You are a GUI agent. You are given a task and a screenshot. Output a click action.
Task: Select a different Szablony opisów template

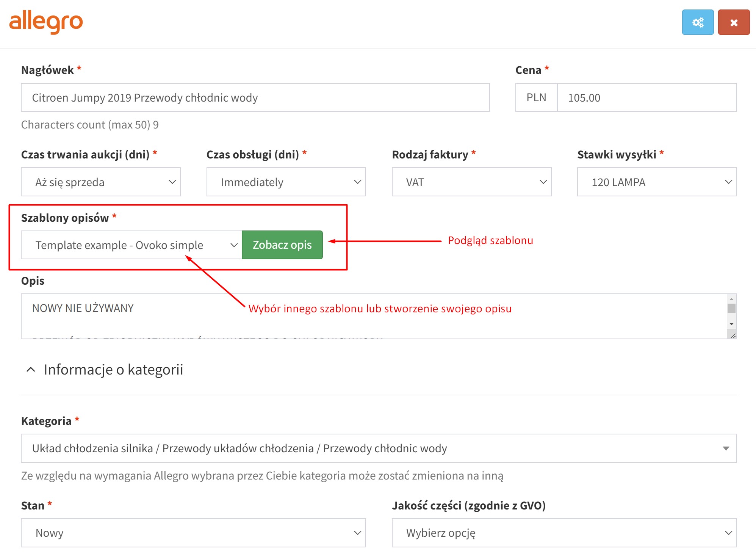131,245
